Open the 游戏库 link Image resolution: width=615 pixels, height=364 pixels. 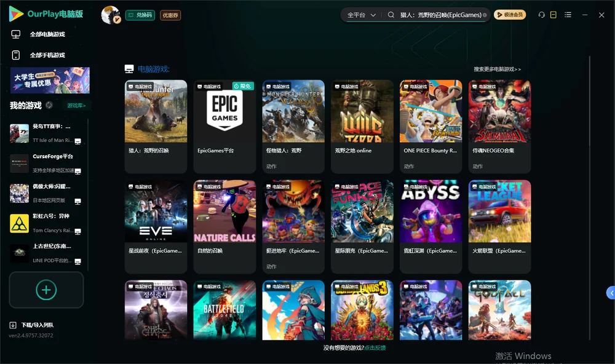click(x=76, y=106)
